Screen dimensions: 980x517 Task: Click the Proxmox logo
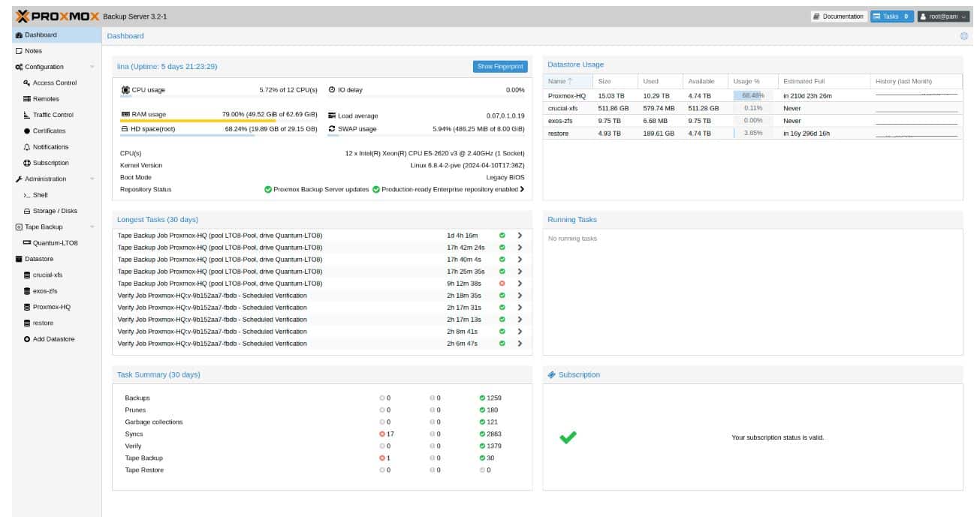pos(57,16)
